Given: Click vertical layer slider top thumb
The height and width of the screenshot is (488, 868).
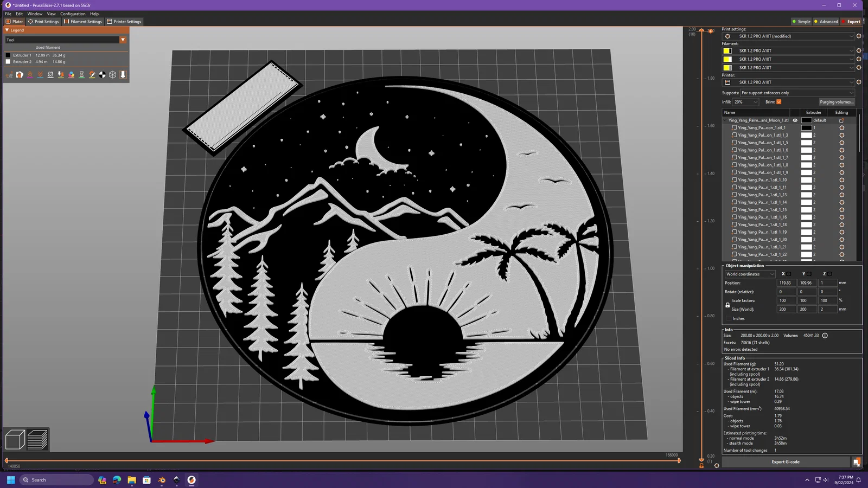Looking at the screenshot, I should [701, 31].
